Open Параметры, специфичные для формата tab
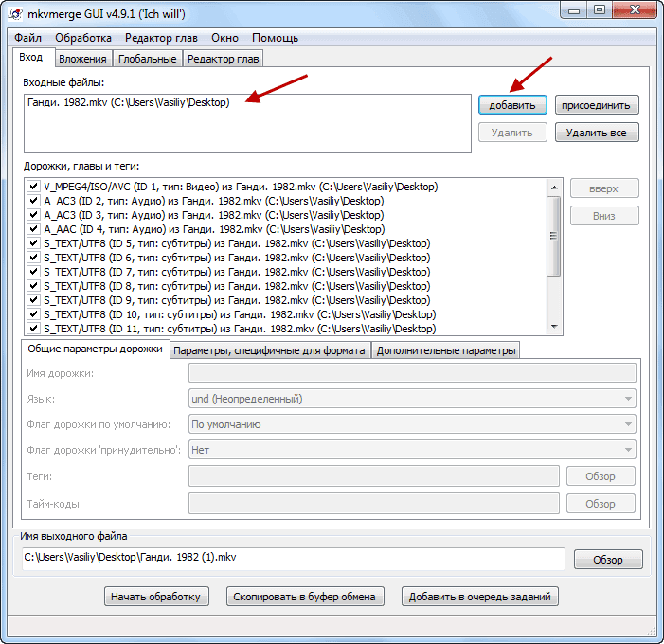664x644 pixels. (x=269, y=350)
